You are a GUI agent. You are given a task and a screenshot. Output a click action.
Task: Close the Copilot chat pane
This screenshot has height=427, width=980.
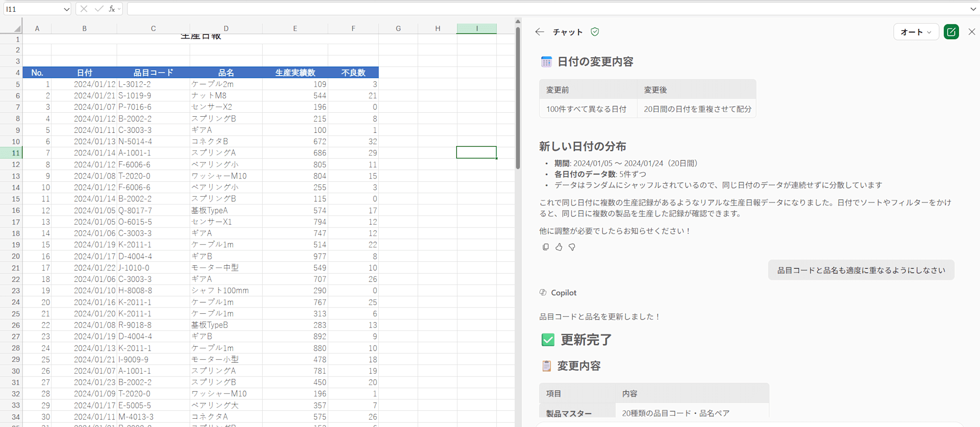[972, 32]
